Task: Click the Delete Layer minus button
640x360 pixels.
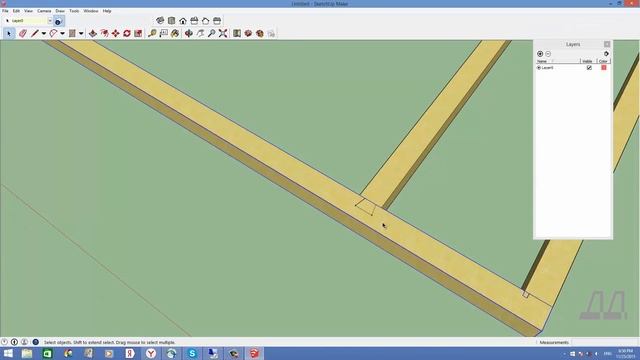Action: coord(548,54)
